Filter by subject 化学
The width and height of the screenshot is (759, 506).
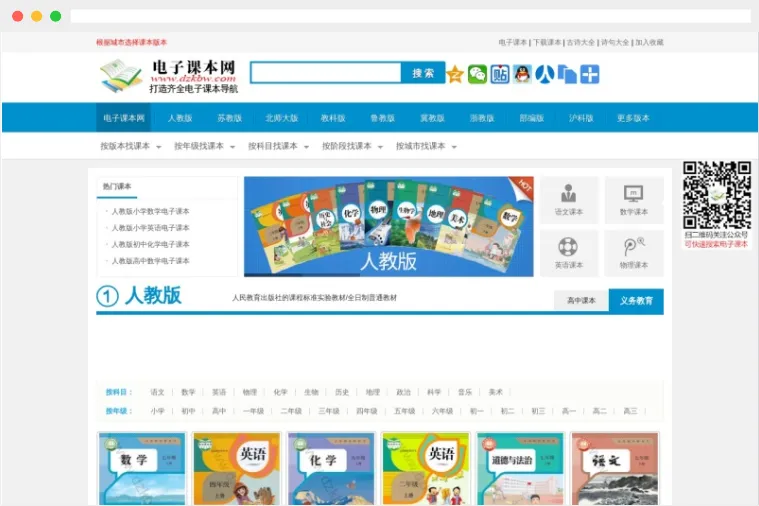pyautogui.click(x=280, y=392)
